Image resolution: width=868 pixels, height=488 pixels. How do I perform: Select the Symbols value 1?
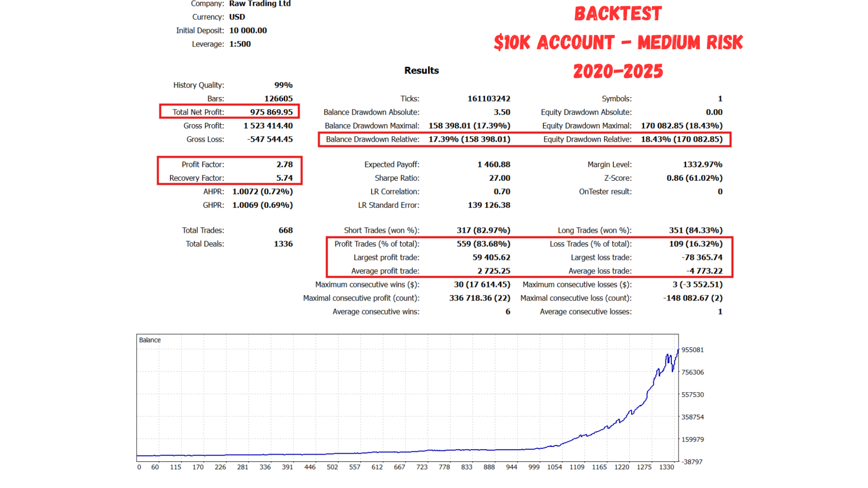coord(720,99)
